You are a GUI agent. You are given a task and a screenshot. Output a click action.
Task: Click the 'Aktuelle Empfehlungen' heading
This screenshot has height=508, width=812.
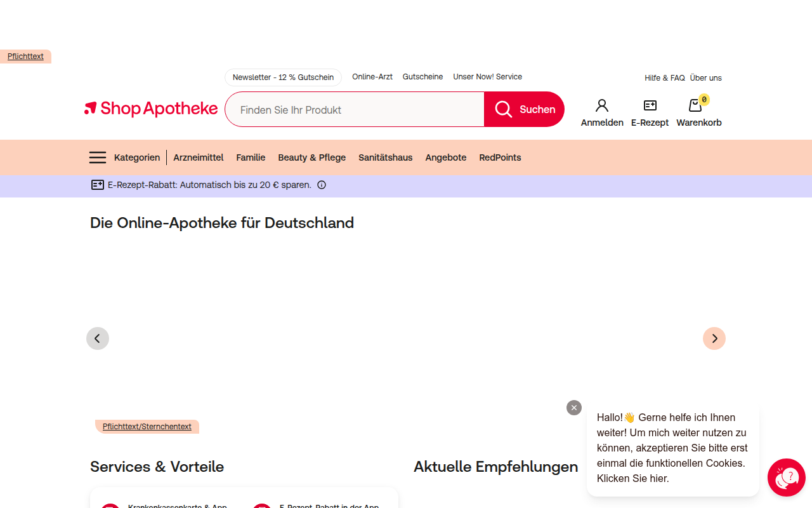[x=496, y=467]
